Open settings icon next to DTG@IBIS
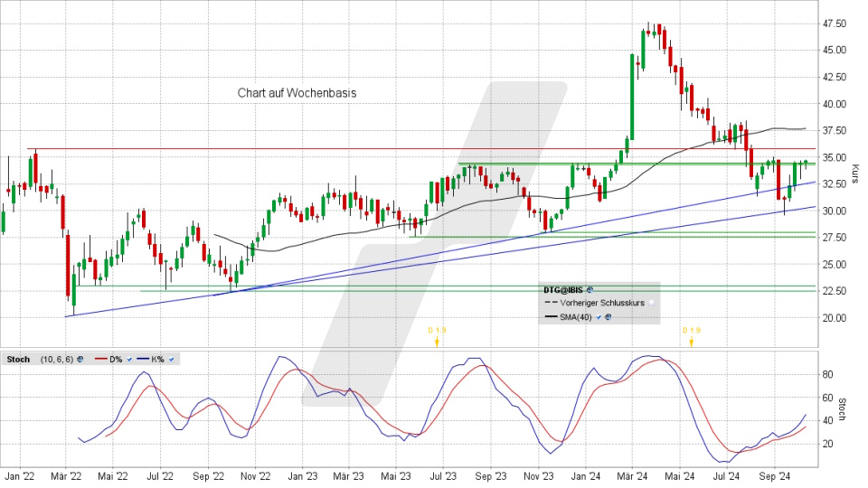 590,290
